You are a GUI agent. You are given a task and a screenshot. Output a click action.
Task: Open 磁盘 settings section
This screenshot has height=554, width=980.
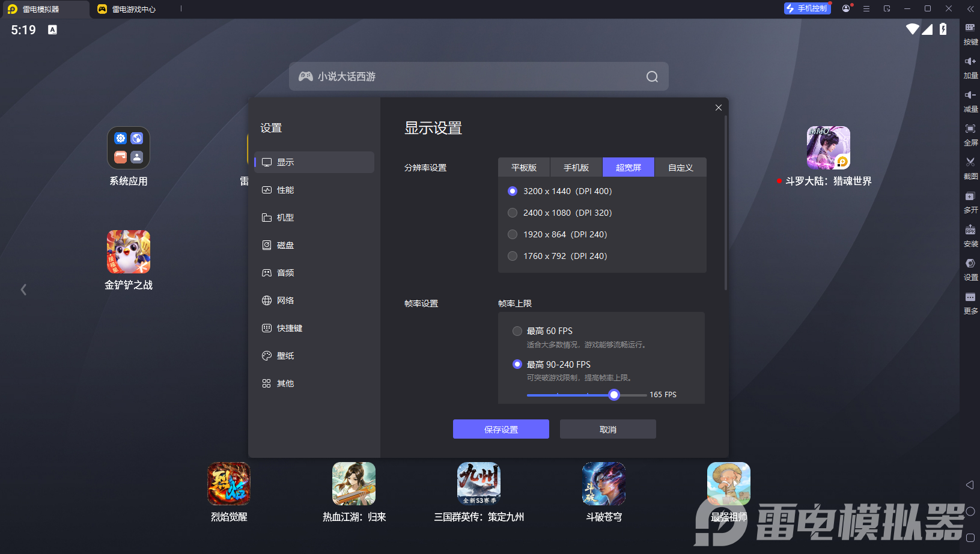pos(314,245)
